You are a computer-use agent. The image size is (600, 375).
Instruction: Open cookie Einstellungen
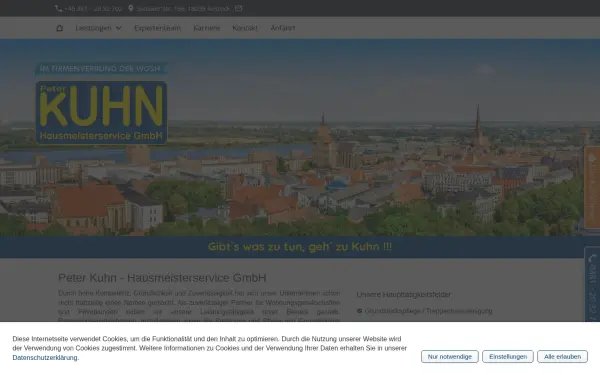[508, 356]
